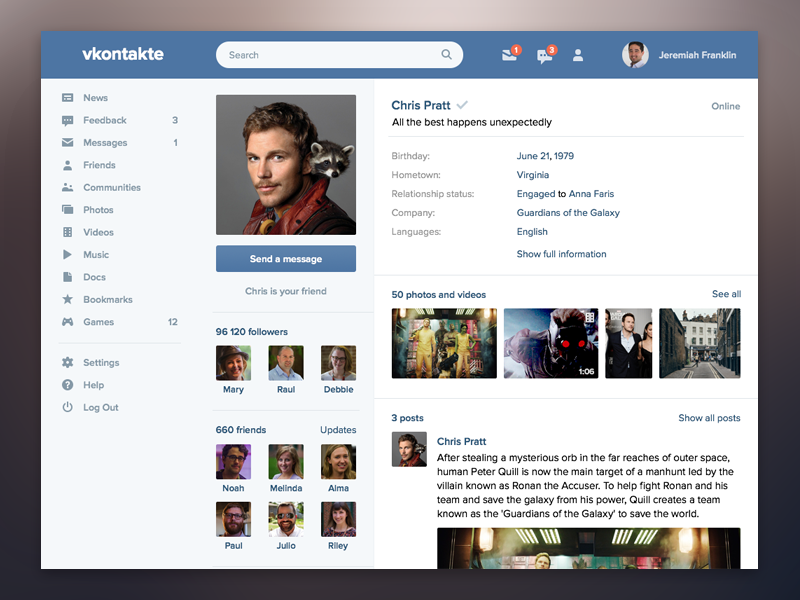Click the 50 photos and videos heading
Viewport: 800px width, 600px height.
tap(438, 294)
